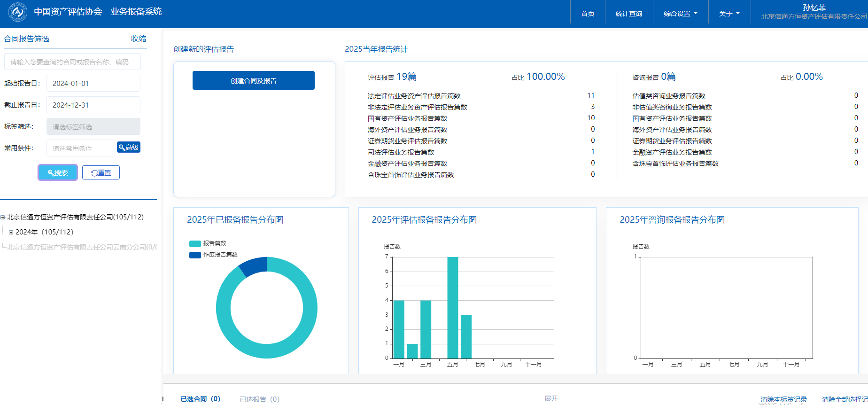This screenshot has height=405, width=868.
Task: Click 清除本标签记录 link
Action: [x=783, y=399]
